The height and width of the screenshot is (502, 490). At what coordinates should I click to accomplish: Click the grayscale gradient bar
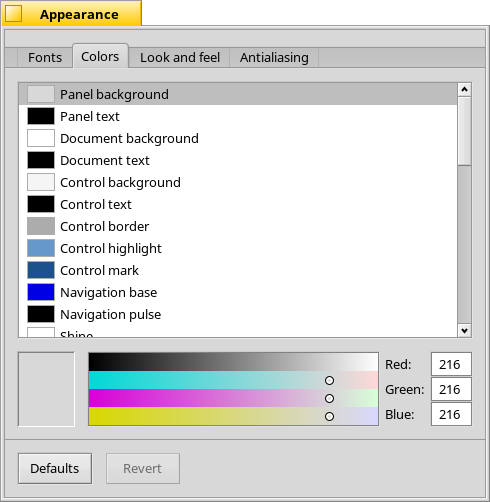click(233, 362)
